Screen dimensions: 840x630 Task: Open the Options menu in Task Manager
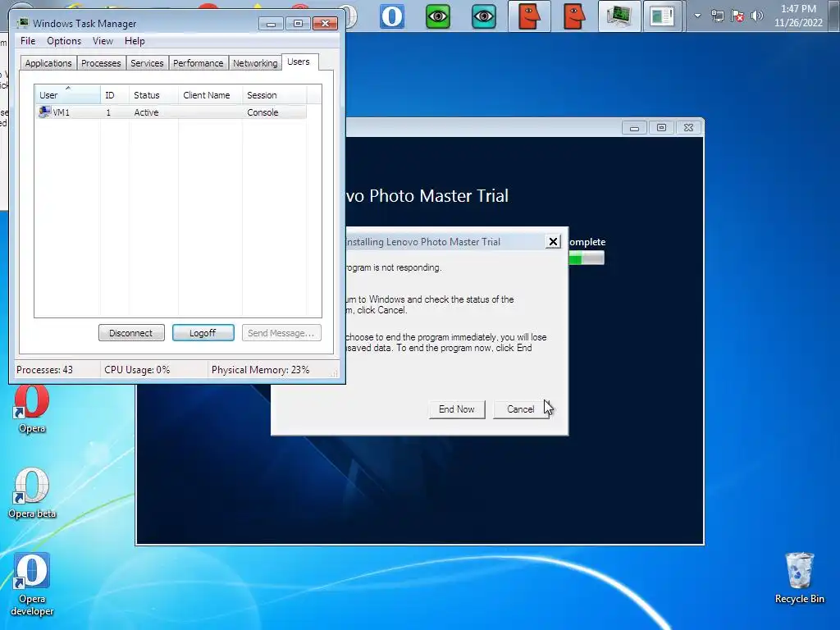(64, 41)
